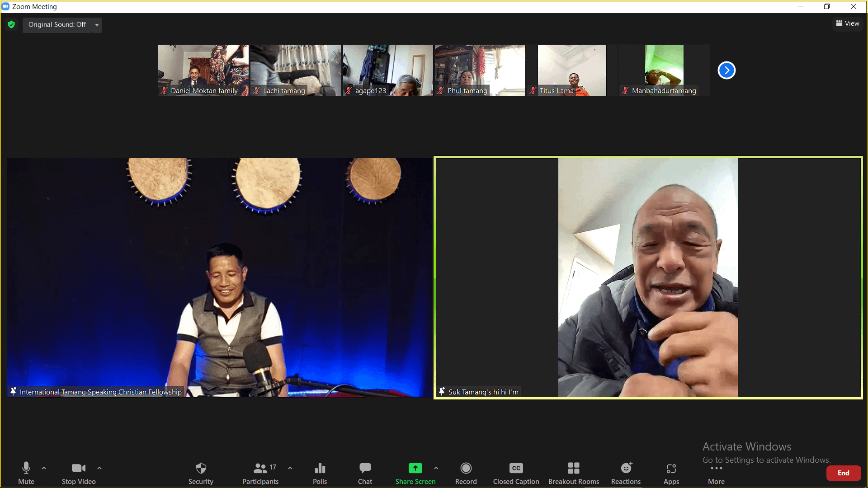Click muted mic icon on Titus Lama
This screenshot has height=488, width=868.
click(x=533, y=91)
